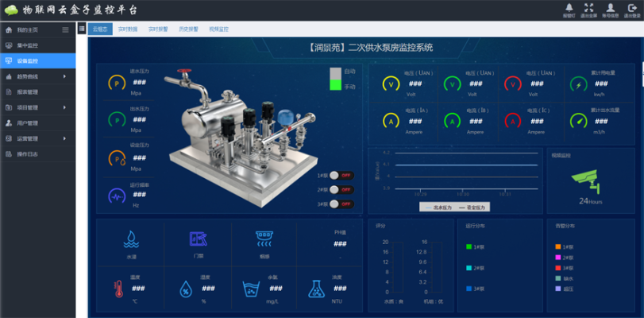Switch to the 实时数据 tab
The height and width of the screenshot is (318, 644).
[x=127, y=29]
